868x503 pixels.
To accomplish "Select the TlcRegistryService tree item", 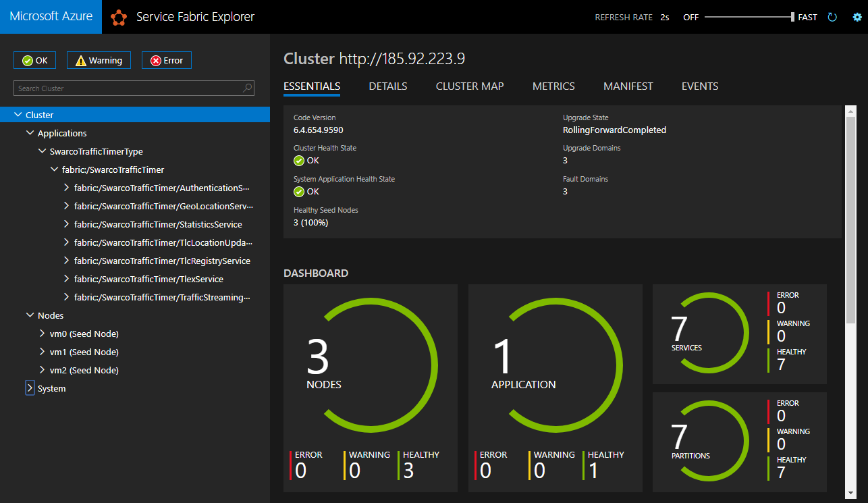I will pyautogui.click(x=162, y=261).
